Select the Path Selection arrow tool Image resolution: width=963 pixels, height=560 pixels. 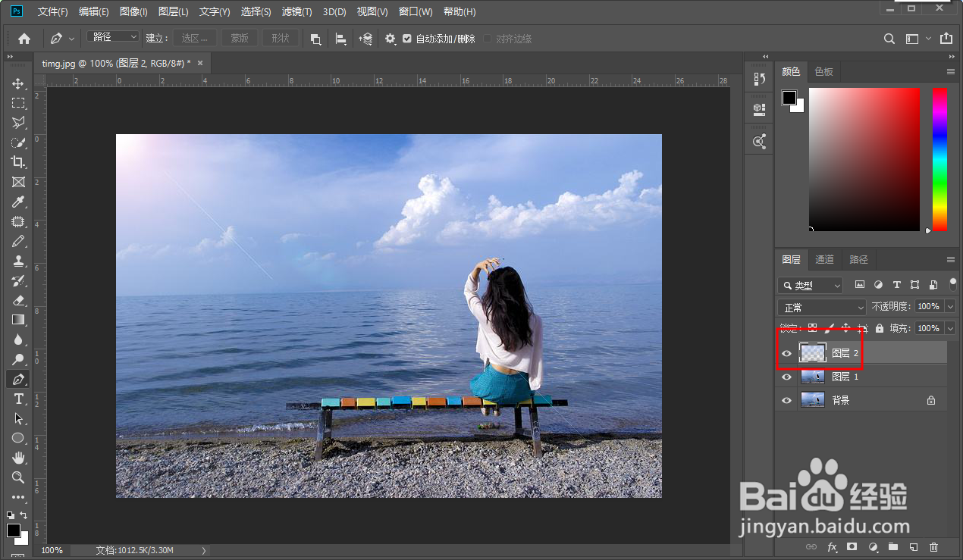tap(18, 418)
